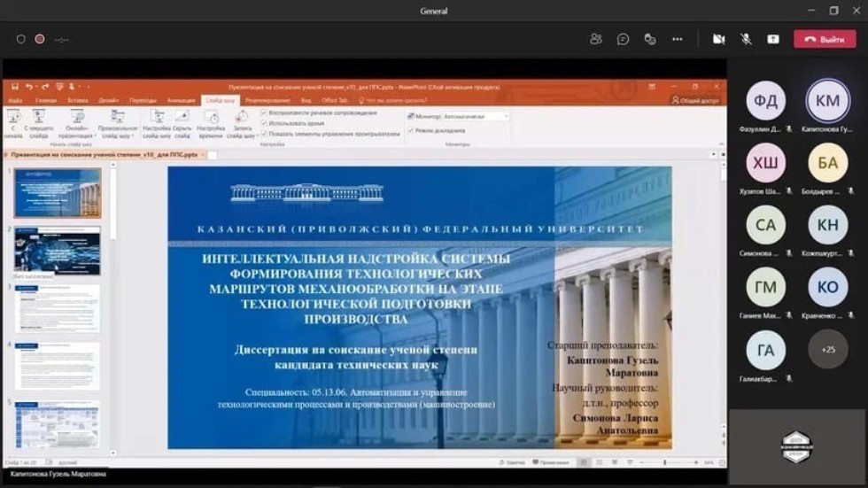The height and width of the screenshot is (488, 868).
Task: Unmute the microphone
Action: point(746,39)
